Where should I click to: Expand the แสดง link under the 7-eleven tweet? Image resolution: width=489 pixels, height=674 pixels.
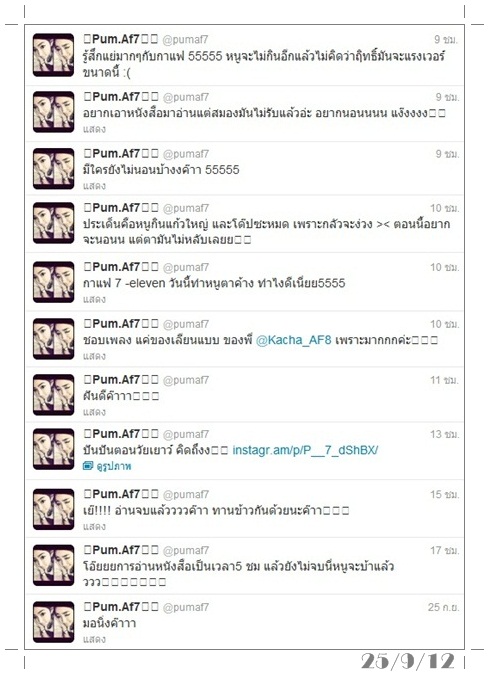[94, 299]
